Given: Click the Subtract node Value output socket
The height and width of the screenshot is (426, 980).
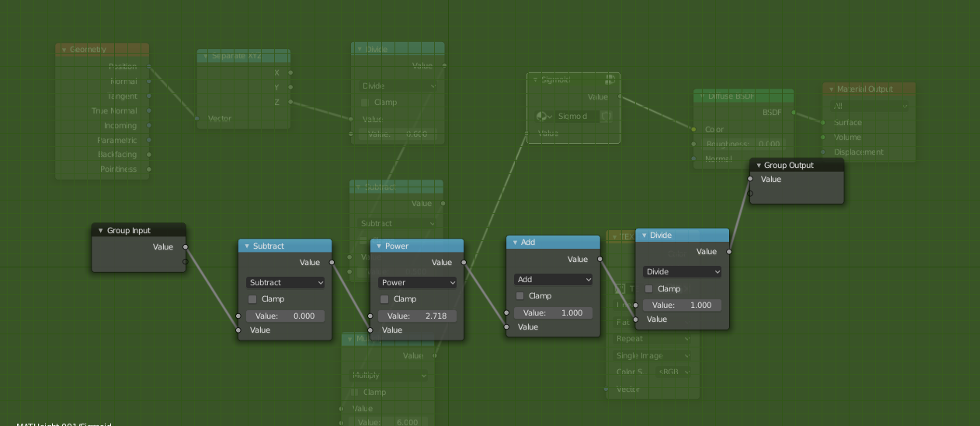Looking at the screenshot, I should point(332,263).
